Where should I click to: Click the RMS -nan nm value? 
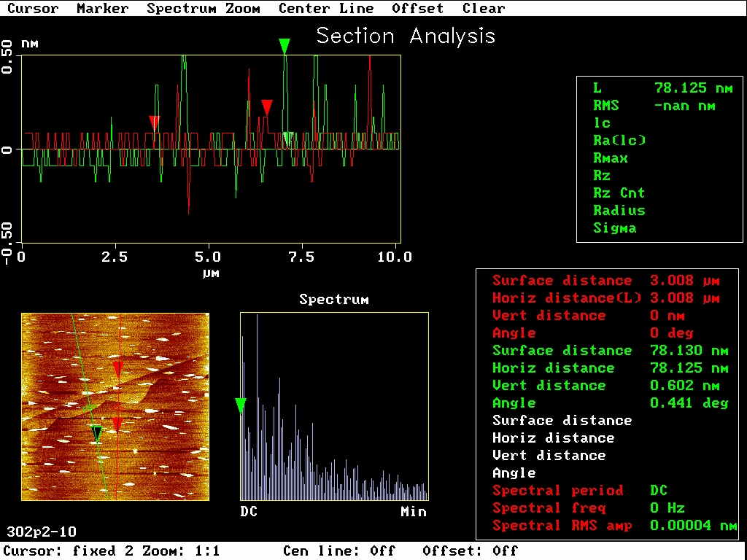pos(684,106)
